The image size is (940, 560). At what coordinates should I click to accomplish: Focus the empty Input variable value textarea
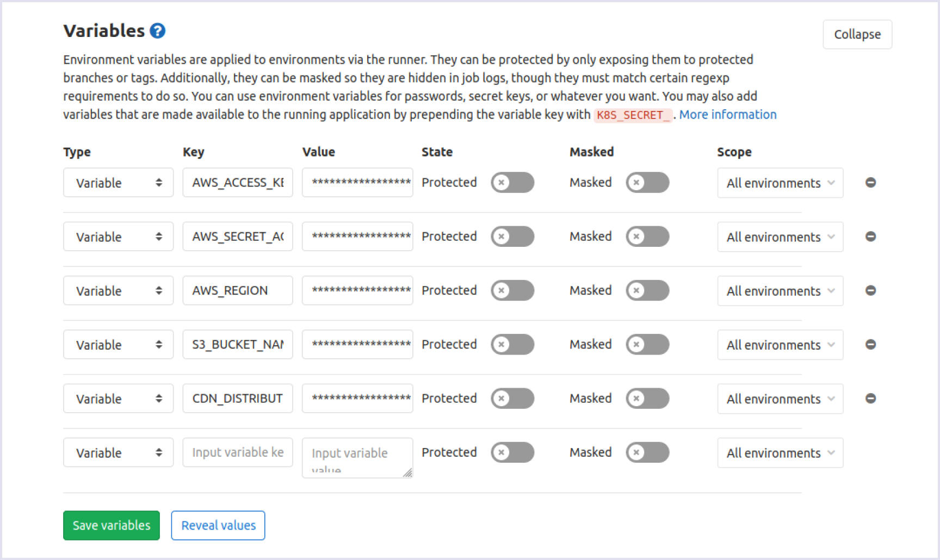click(357, 458)
